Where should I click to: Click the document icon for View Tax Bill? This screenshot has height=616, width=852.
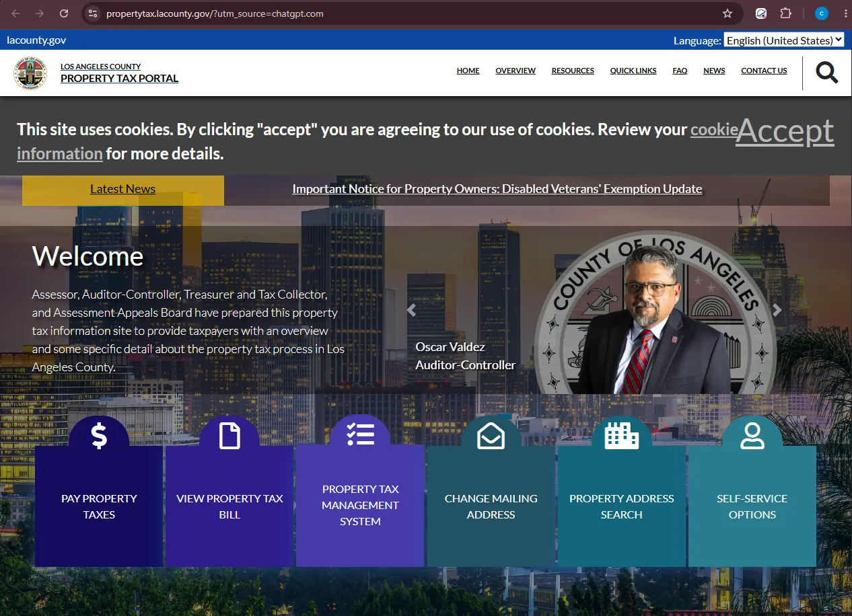[229, 436]
